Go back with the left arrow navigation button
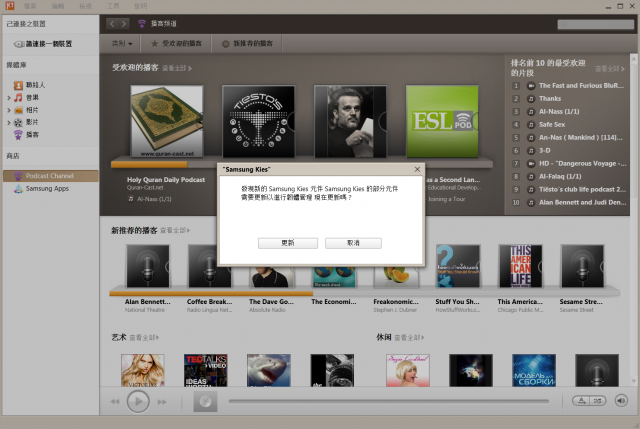Viewport: 640px width, 429px height. (x=112, y=24)
